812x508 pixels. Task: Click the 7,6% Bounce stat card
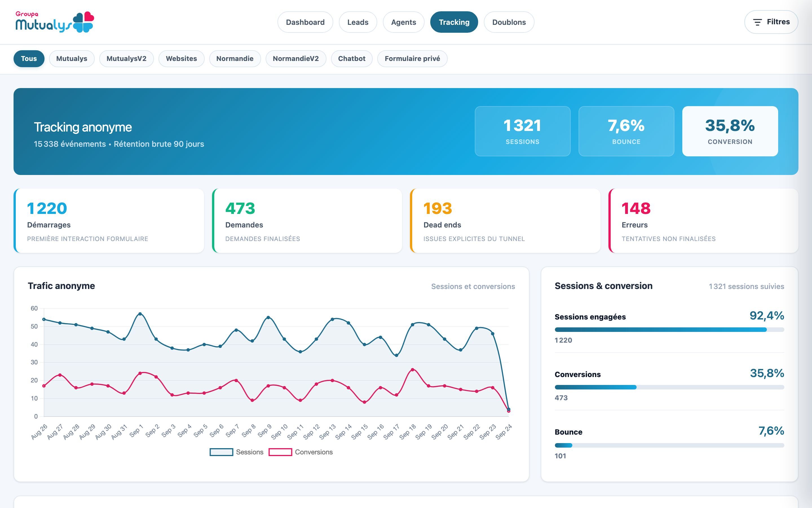click(626, 131)
